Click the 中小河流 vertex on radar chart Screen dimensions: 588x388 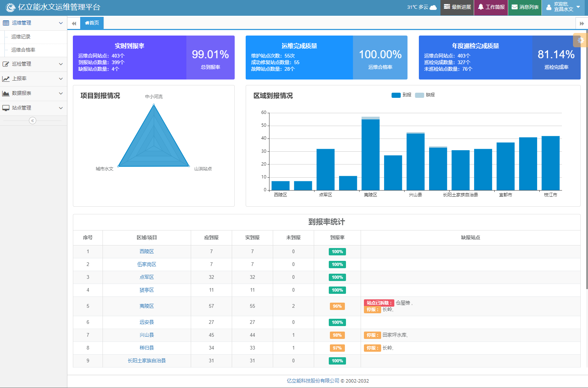[154, 105]
